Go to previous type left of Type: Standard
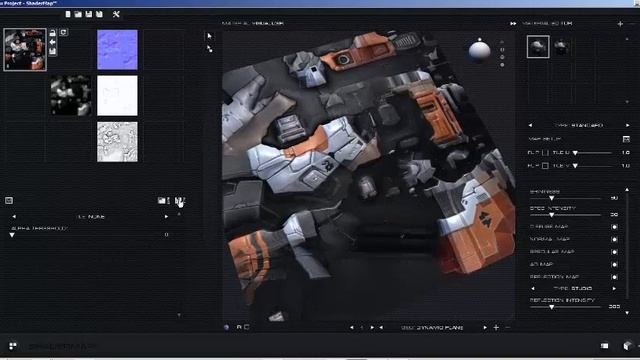The height and width of the screenshot is (360, 640). 530,125
